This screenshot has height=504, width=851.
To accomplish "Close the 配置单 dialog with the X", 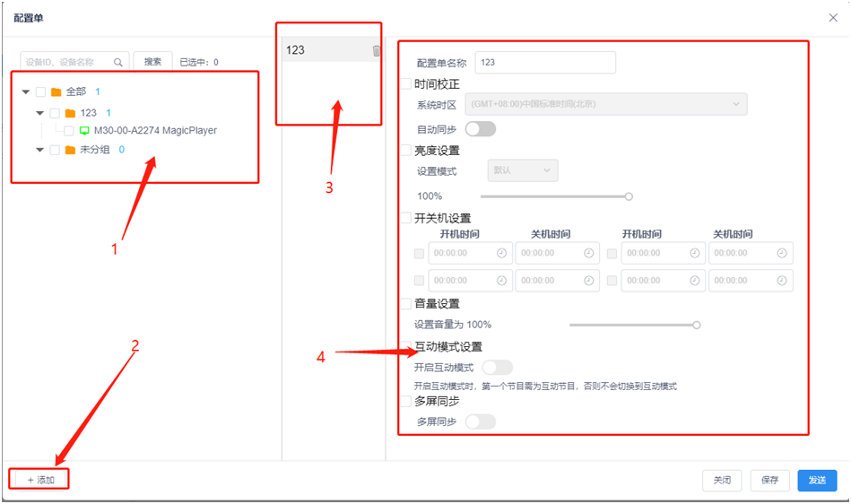I will [833, 17].
